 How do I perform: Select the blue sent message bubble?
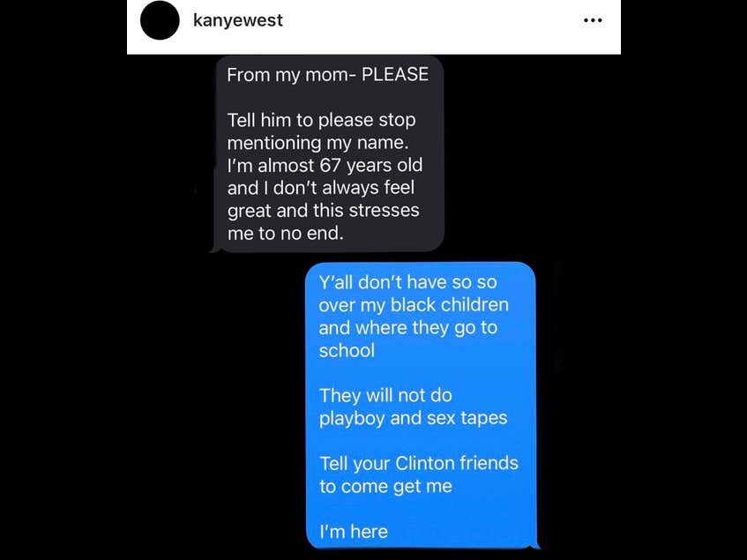(421, 406)
